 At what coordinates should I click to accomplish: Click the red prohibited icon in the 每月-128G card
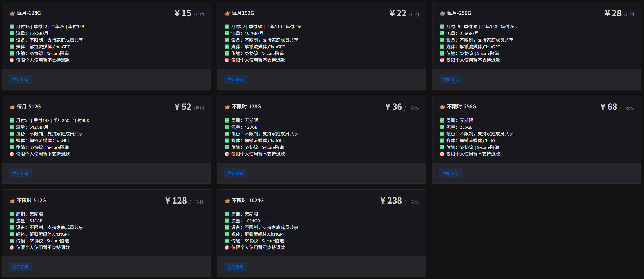coord(12,60)
